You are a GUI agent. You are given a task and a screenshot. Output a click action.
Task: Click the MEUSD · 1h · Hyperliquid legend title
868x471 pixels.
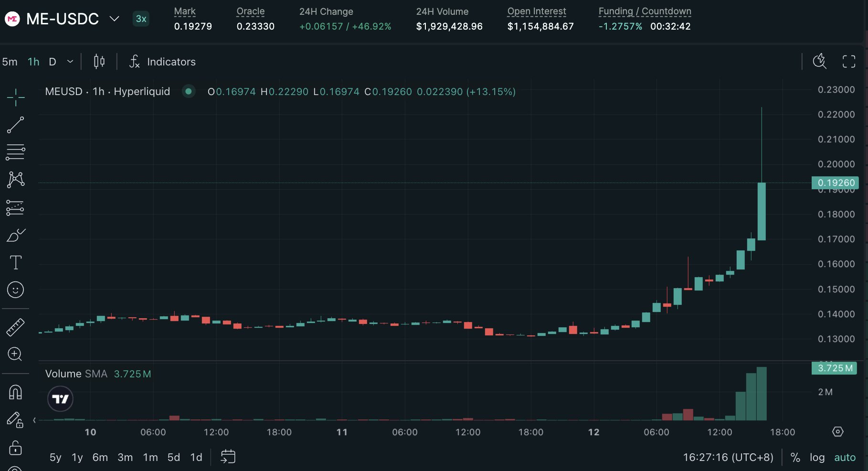pos(107,91)
